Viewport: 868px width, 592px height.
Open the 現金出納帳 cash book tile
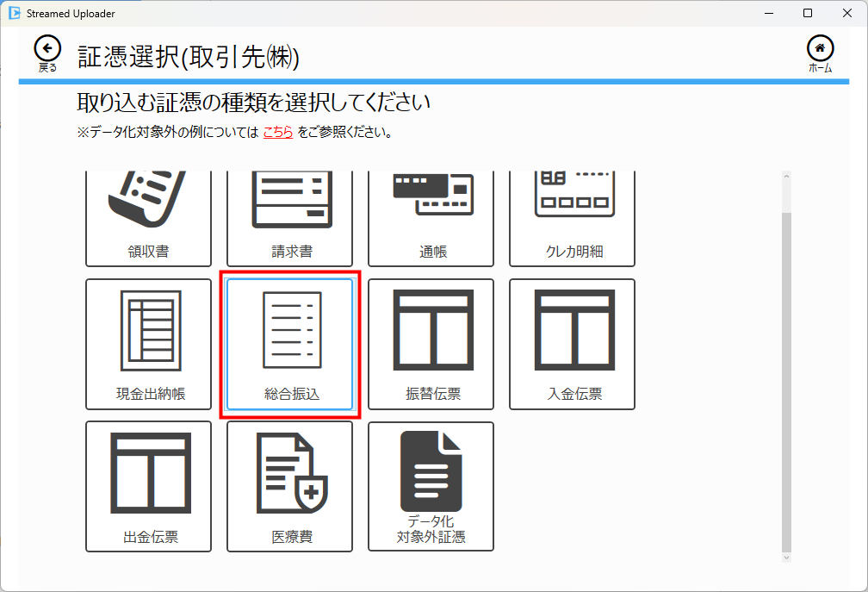[x=148, y=344]
